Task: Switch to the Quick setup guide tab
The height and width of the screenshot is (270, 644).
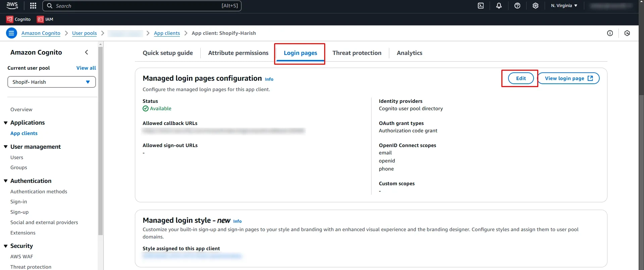Action: click(x=168, y=53)
